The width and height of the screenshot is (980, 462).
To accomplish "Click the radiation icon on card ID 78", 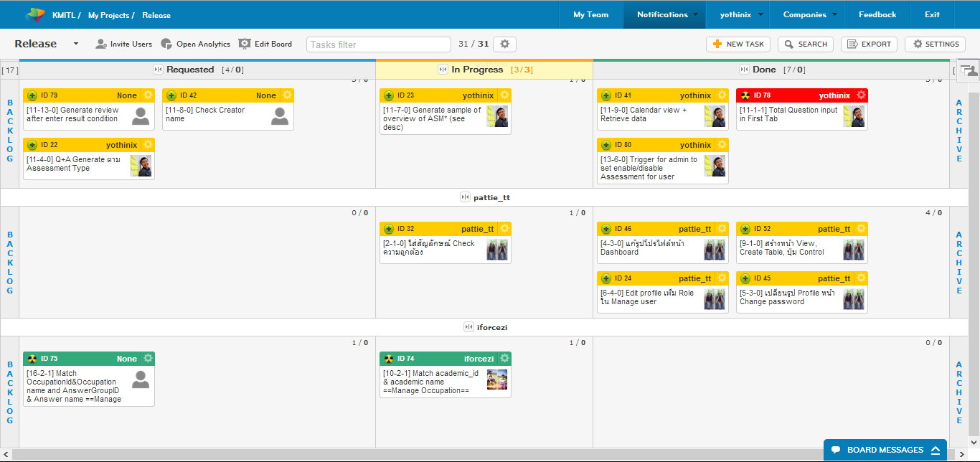I will click(745, 95).
